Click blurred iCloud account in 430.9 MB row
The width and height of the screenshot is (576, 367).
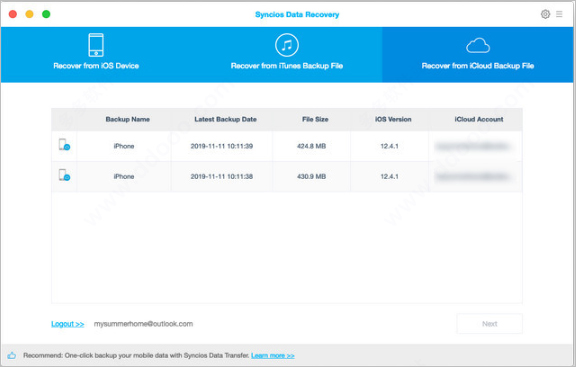coord(473,177)
